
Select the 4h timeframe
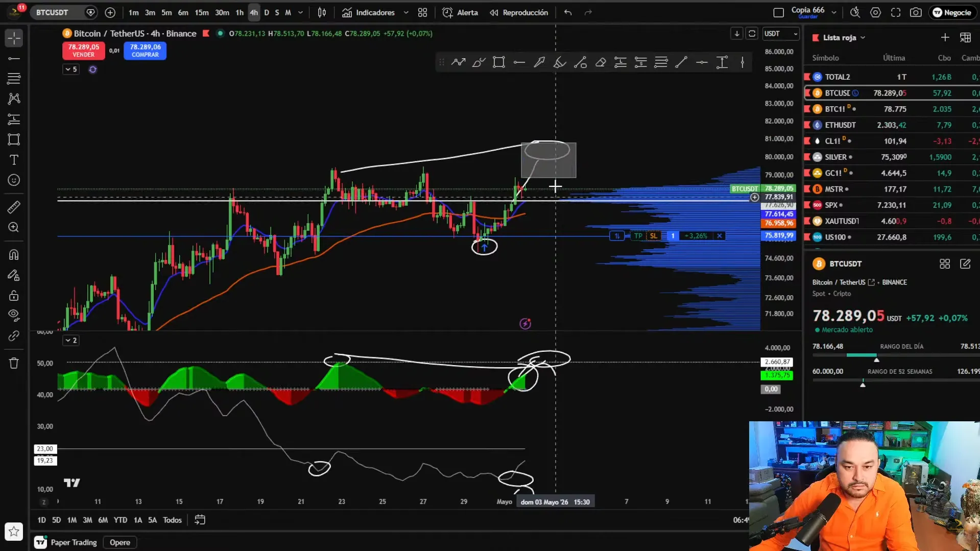tap(254, 12)
